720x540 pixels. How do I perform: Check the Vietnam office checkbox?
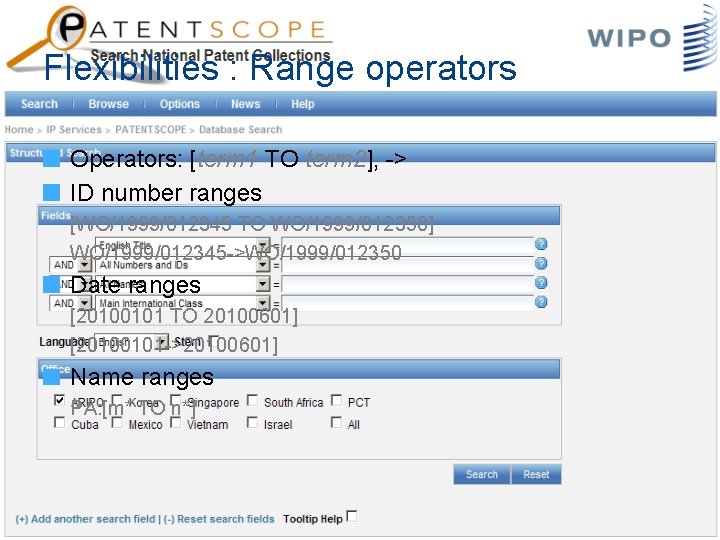click(175, 422)
